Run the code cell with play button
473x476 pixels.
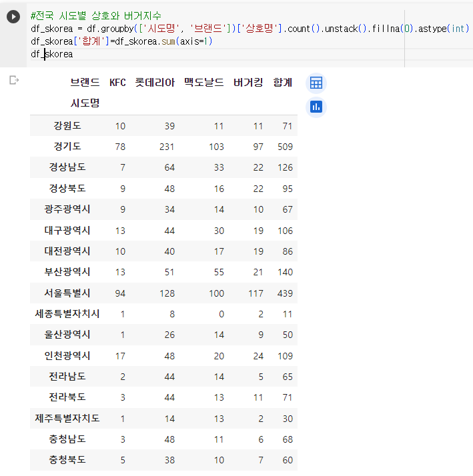point(13,17)
